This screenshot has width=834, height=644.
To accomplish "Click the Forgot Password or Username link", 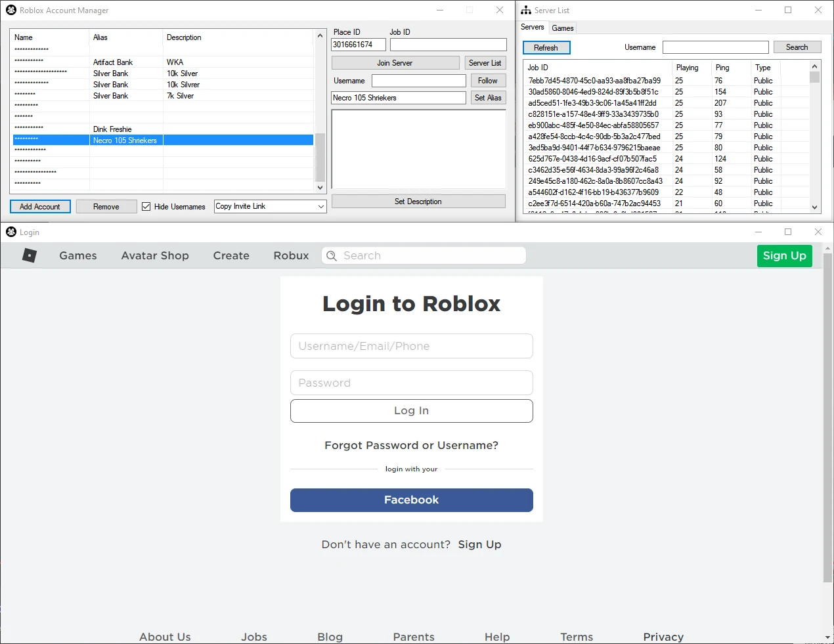I will 411,445.
